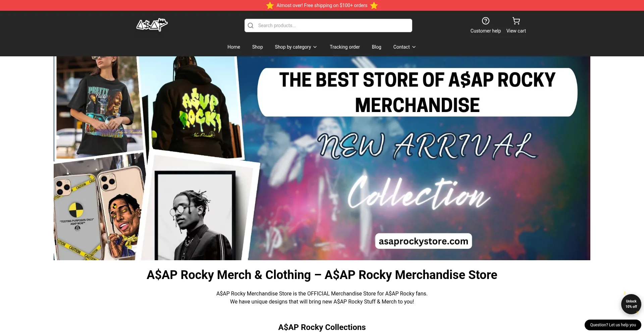Open the Shop menu item
This screenshot has width=644, height=333.
pos(258,47)
